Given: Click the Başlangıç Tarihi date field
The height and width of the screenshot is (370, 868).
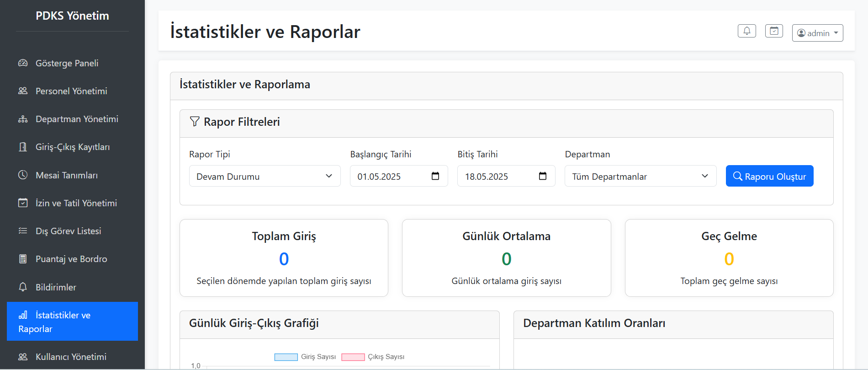Looking at the screenshot, I should tap(388, 176).
